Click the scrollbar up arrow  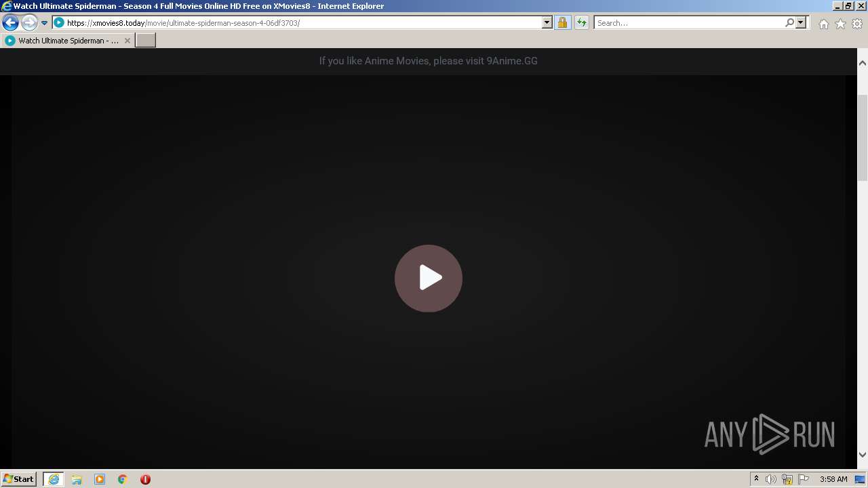(863, 63)
